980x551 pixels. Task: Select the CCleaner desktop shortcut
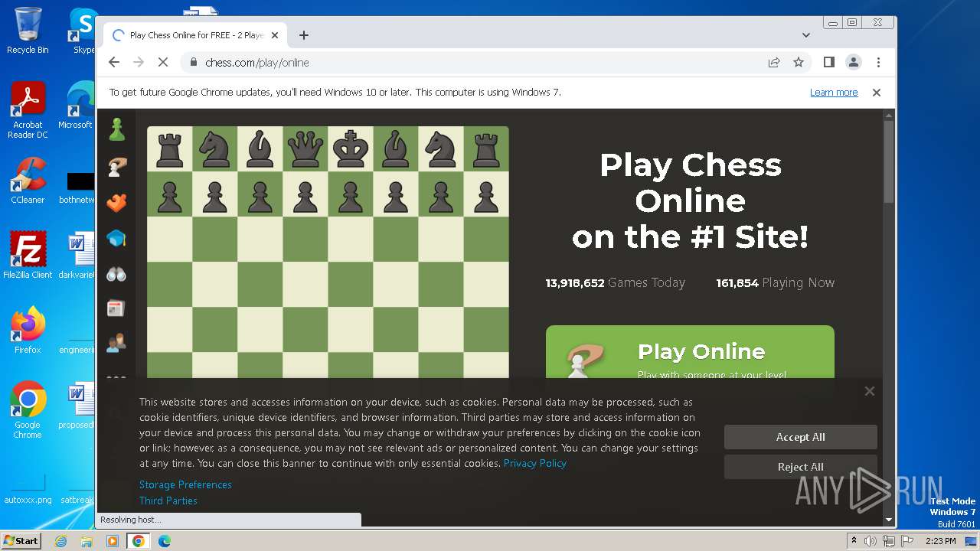[28, 181]
